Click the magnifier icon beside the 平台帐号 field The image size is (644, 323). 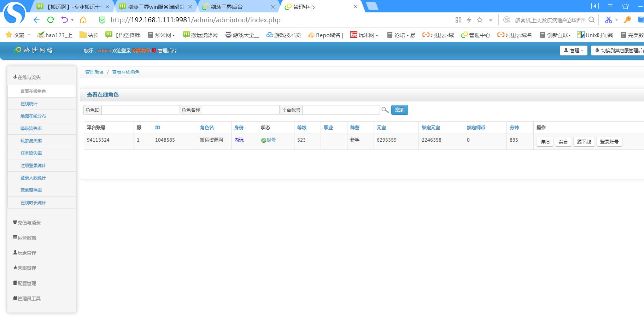pos(385,110)
